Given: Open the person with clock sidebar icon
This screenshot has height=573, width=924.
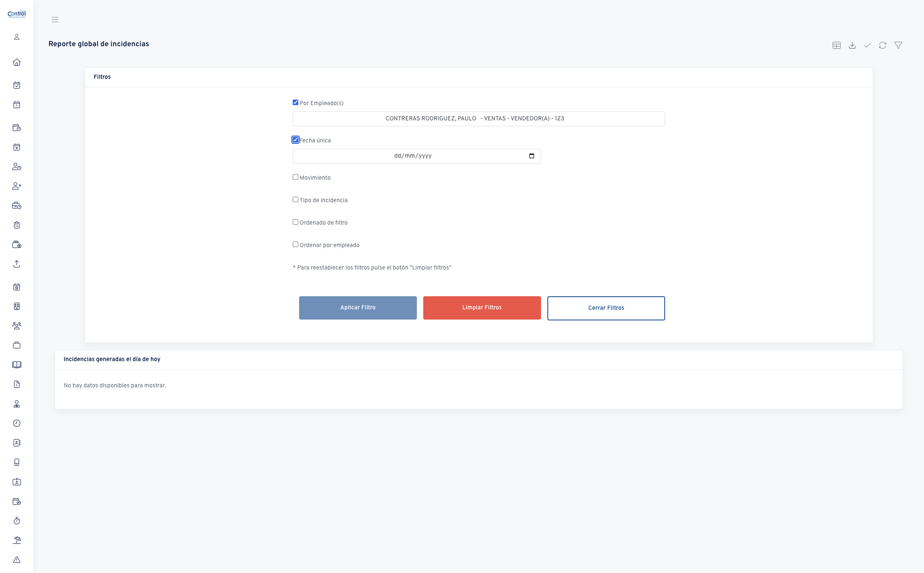Looking at the screenshot, I should [x=17, y=167].
